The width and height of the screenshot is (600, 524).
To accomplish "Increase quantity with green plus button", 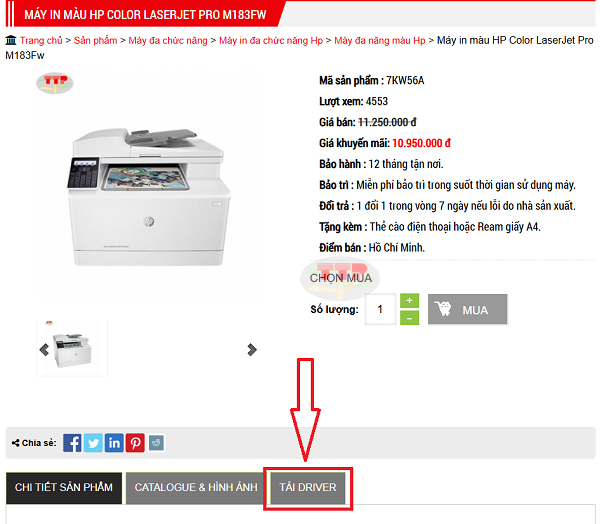I will [409, 301].
